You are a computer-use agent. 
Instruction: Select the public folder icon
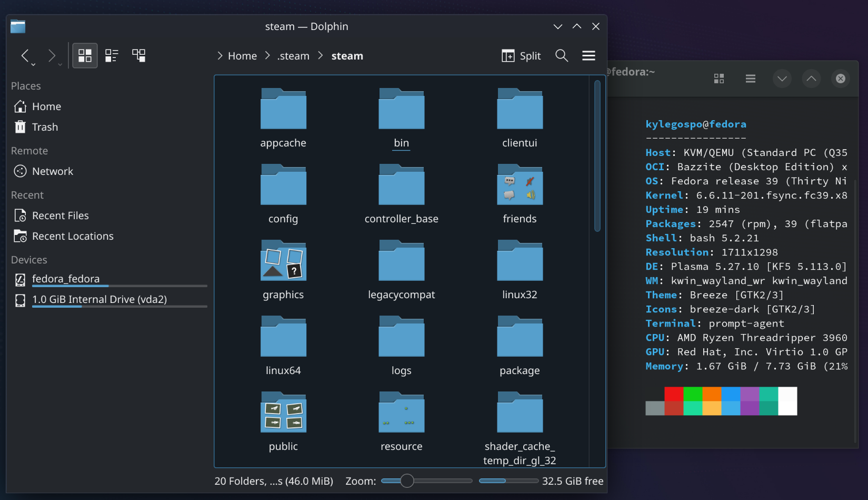[283, 413]
